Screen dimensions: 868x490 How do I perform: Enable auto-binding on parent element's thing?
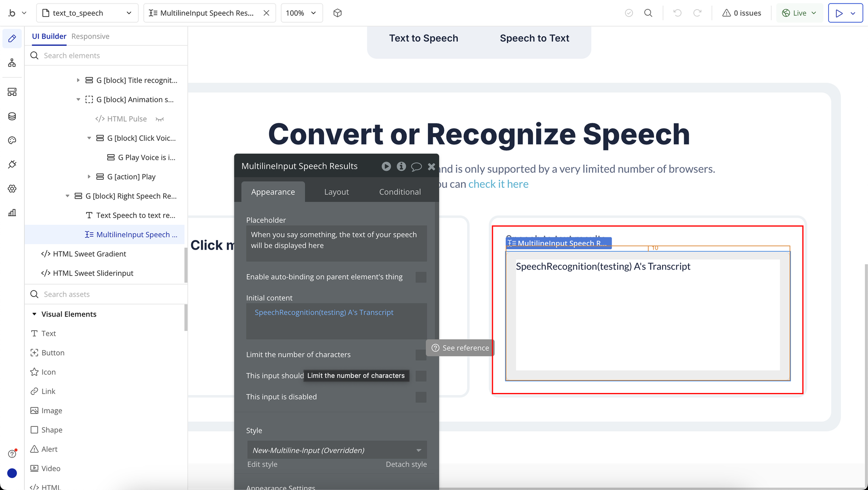tap(420, 277)
